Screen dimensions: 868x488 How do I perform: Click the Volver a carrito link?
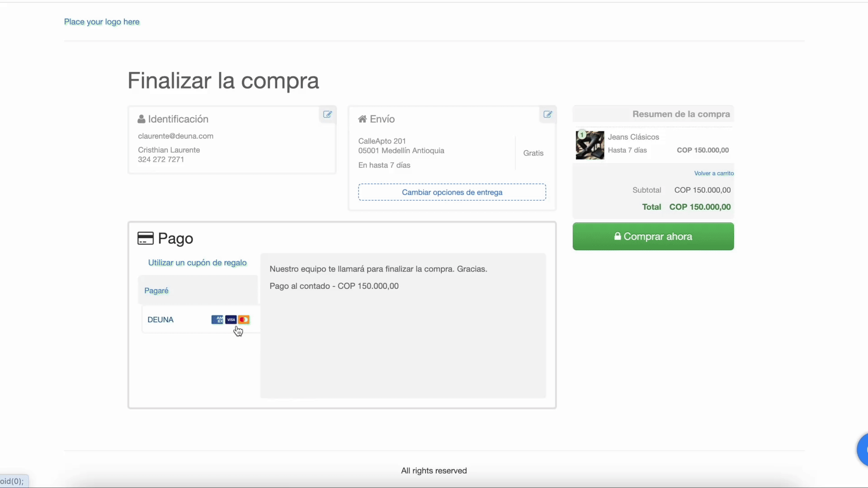coord(714,174)
